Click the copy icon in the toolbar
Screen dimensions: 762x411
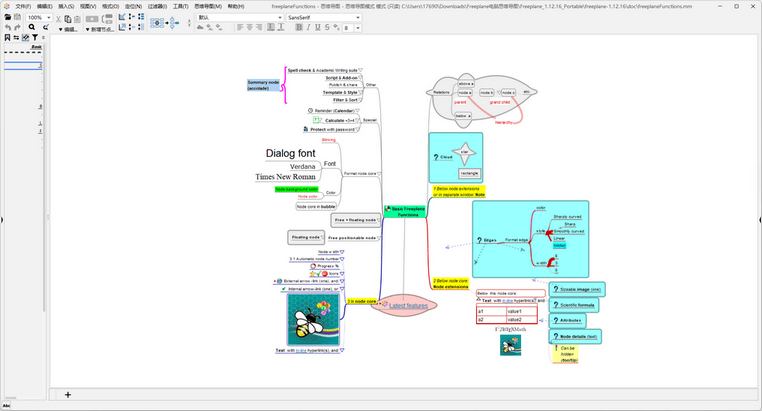(x=69, y=18)
